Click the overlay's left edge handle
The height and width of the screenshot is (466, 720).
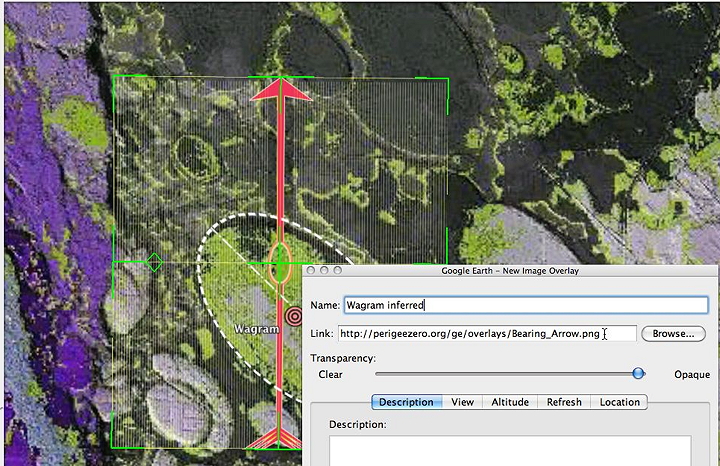pos(115,263)
